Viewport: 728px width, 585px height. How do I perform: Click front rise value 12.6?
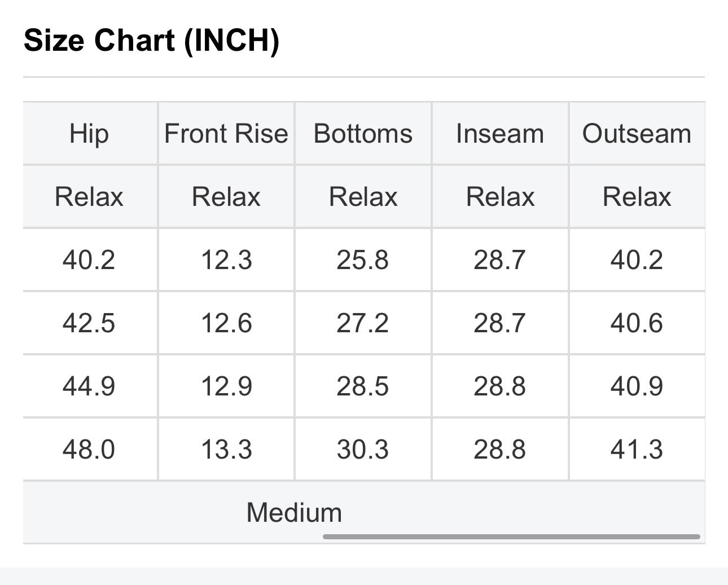click(226, 323)
